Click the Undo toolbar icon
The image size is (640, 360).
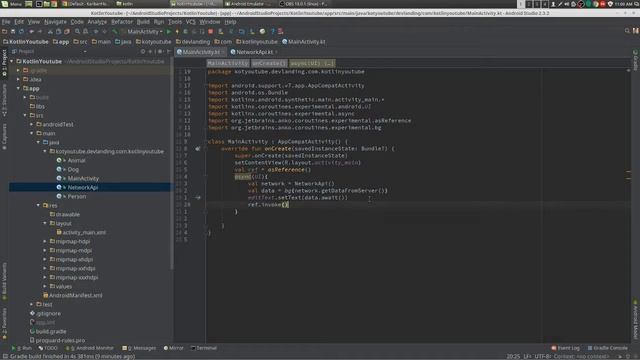point(31,31)
